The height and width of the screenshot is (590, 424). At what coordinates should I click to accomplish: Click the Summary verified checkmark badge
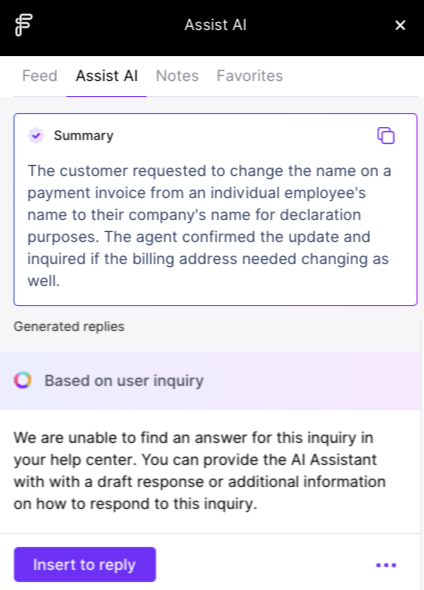pyautogui.click(x=36, y=135)
